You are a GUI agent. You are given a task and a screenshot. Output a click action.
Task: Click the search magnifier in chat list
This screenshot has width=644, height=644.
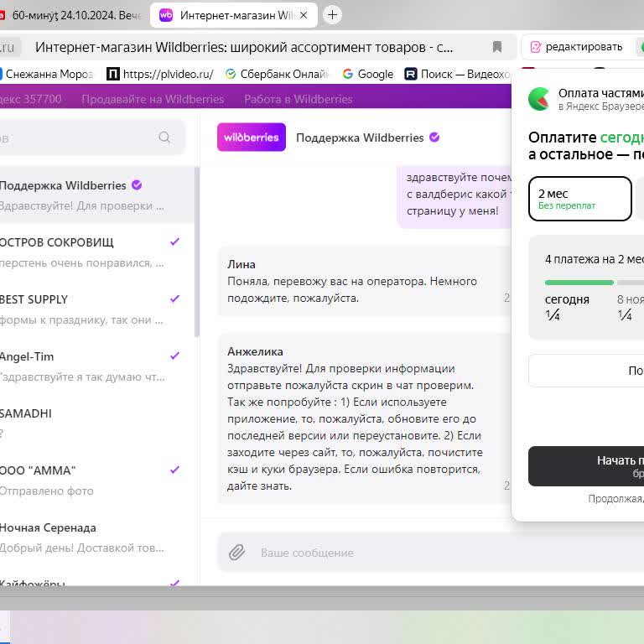coord(164,138)
